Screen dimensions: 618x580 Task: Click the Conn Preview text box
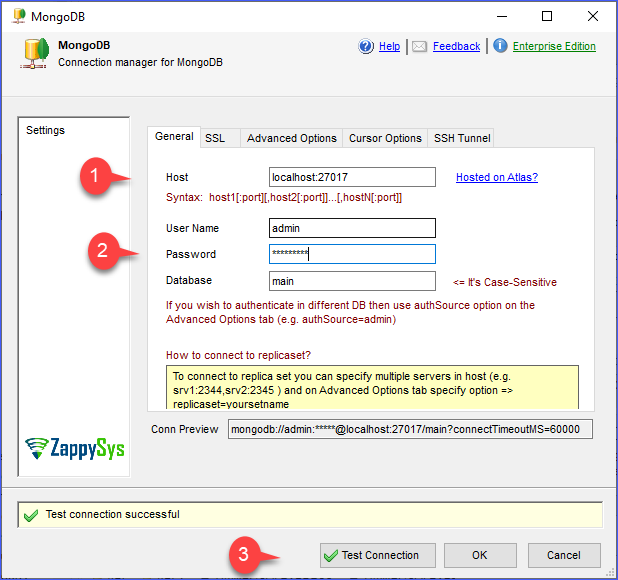(x=410, y=429)
